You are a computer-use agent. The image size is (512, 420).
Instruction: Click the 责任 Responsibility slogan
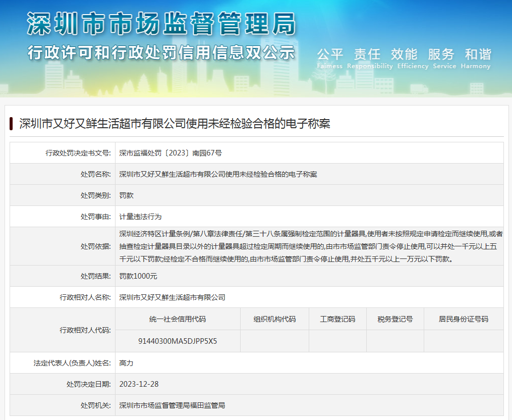pyautogui.click(x=370, y=58)
